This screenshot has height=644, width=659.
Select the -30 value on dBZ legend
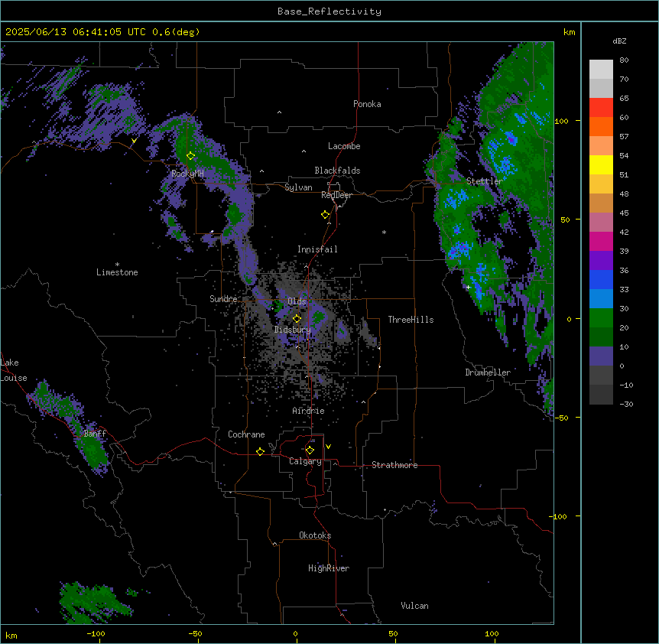tap(626, 405)
